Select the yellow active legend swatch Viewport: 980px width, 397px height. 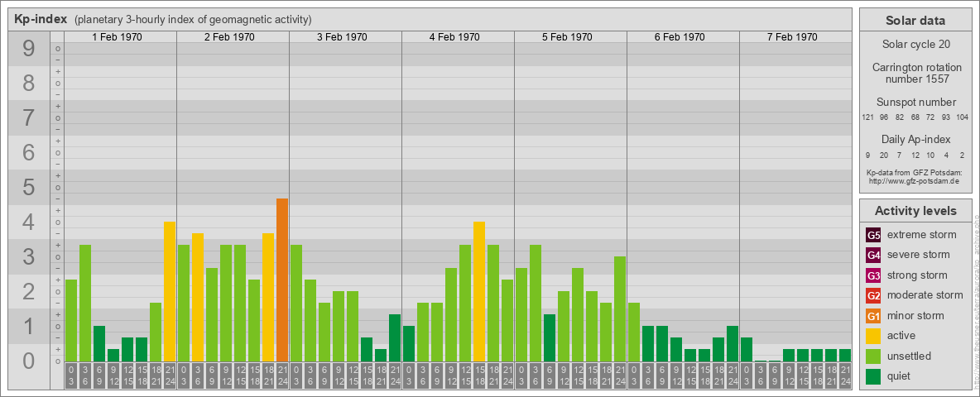873,336
